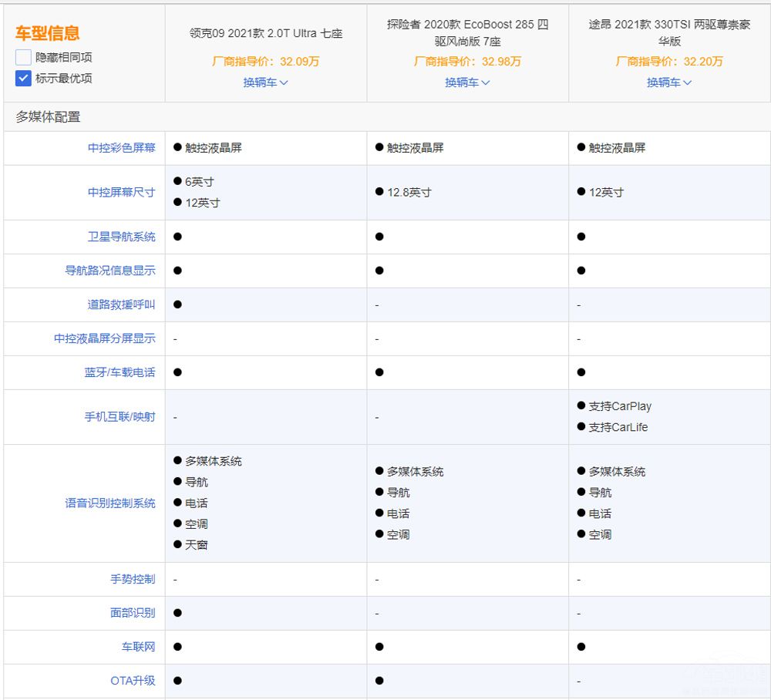Open the 卫星导航系统 parameter link

[121, 237]
